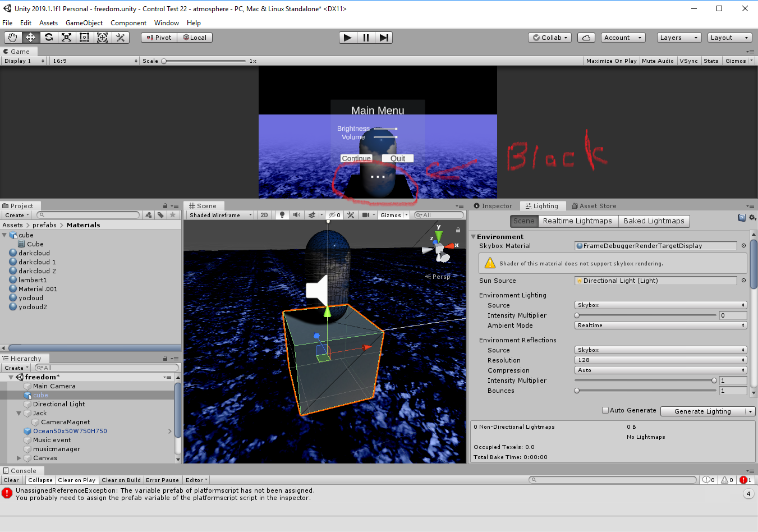
Task: Select the Rect transform tool
Action: (x=84, y=38)
